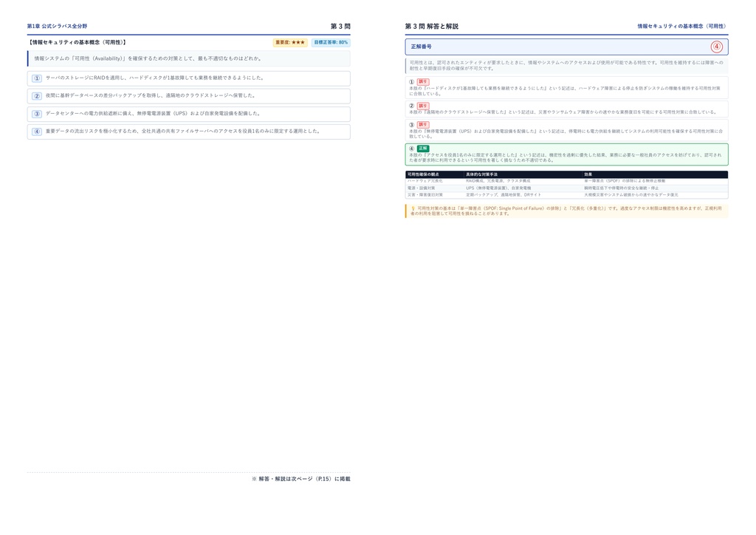Image resolution: width=756 pixels, height=535 pixels.
Task: Select answer option ① about RAID storage
Action: (188, 78)
